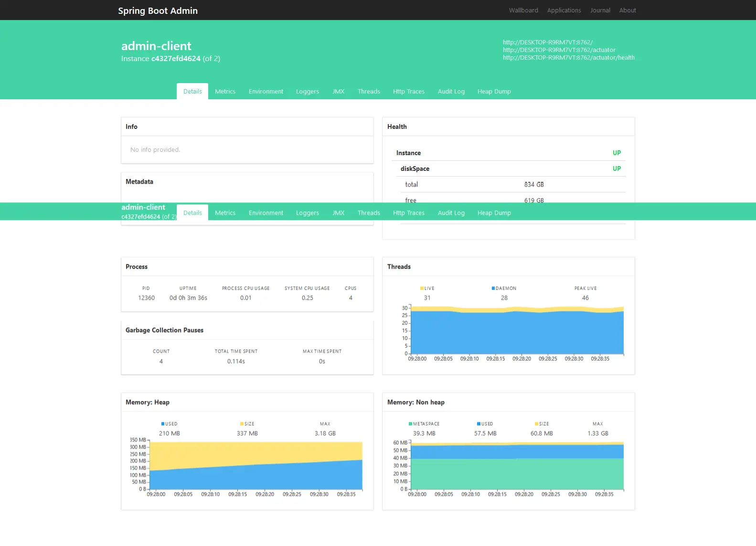
Task: Select Details tab in the sticky bar
Action: pyautogui.click(x=192, y=212)
